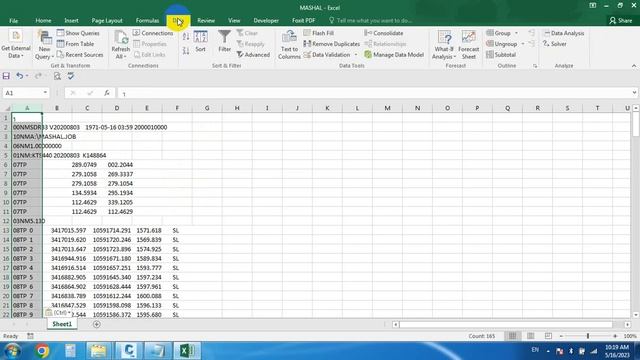The image size is (640, 360).
Task: Toggle the Filter funnel
Action: tap(224, 42)
